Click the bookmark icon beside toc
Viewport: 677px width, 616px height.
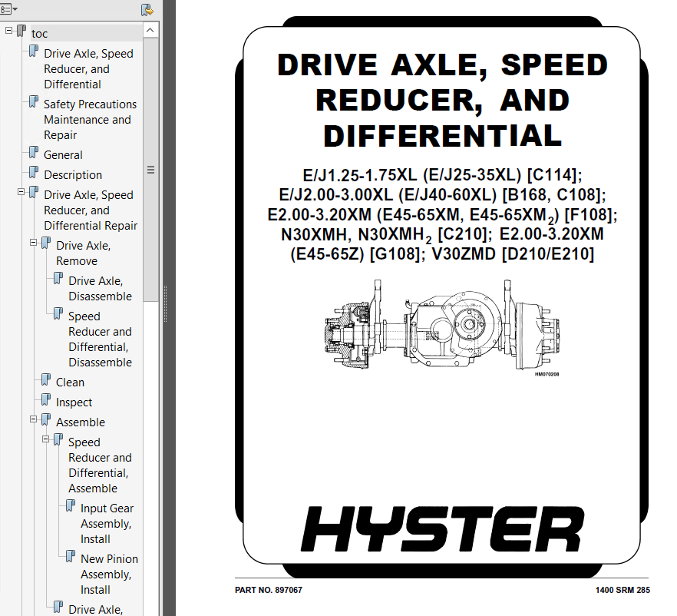(x=21, y=31)
